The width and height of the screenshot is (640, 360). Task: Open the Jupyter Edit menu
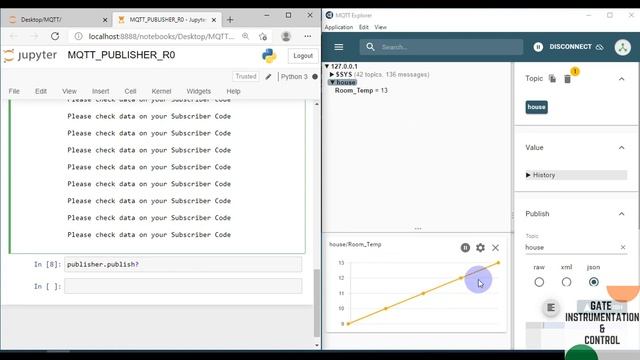pyautogui.click(x=41, y=91)
